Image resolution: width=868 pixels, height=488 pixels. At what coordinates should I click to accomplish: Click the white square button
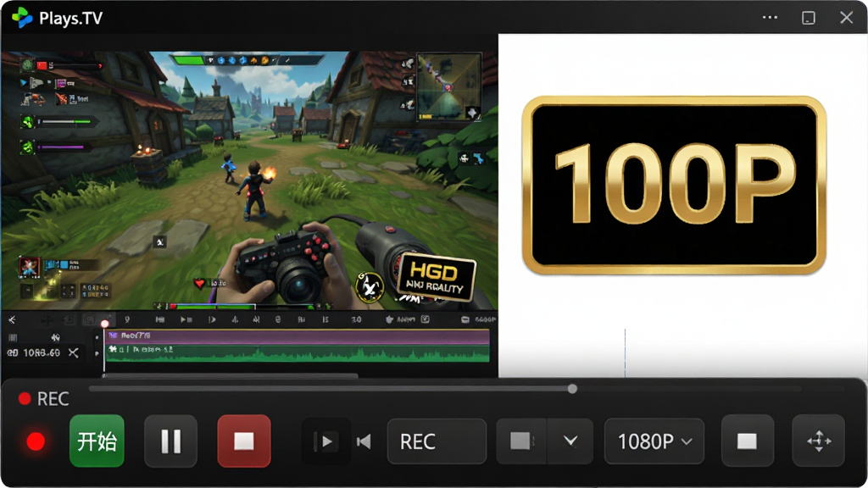(x=747, y=441)
